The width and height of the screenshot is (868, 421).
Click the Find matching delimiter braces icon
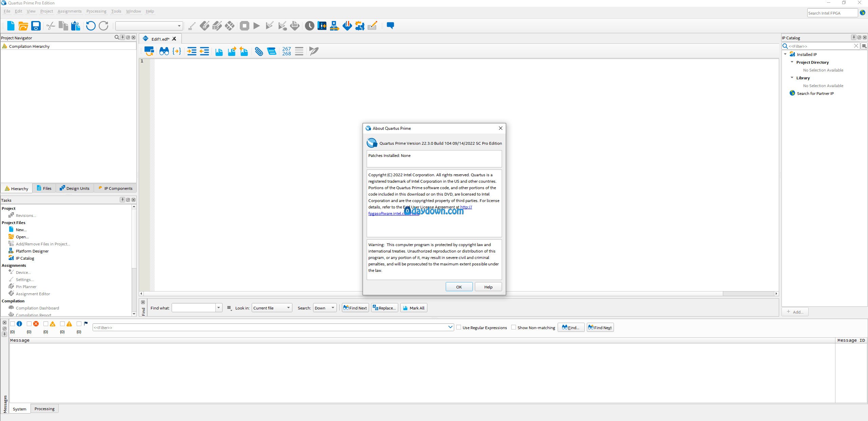click(x=177, y=51)
